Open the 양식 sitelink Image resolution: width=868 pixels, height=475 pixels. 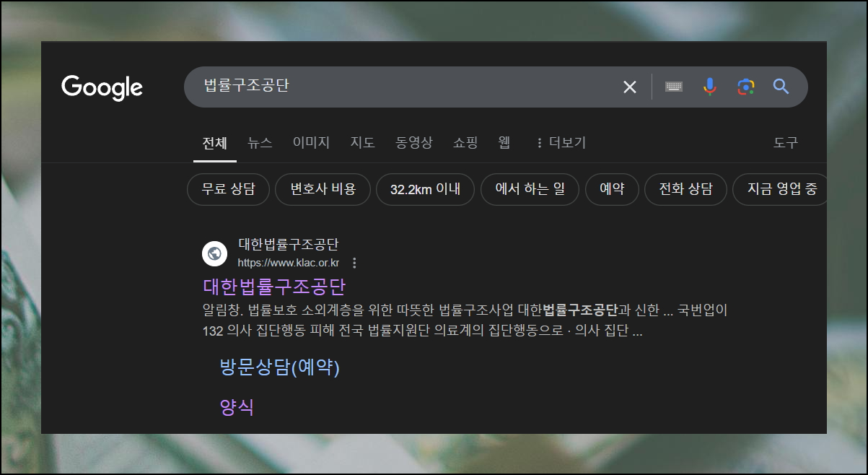point(237,406)
